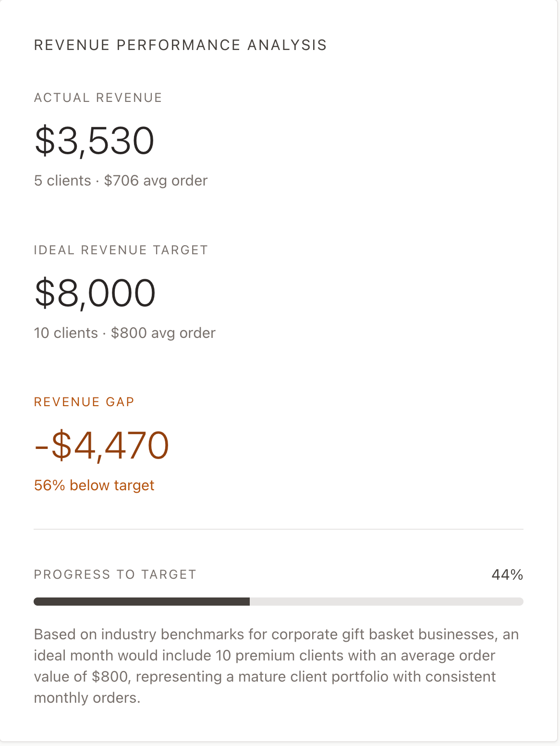Screen dimensions: 560x746
Task: Click the words 'corporate gift basket businesses'
Action: coord(383,634)
